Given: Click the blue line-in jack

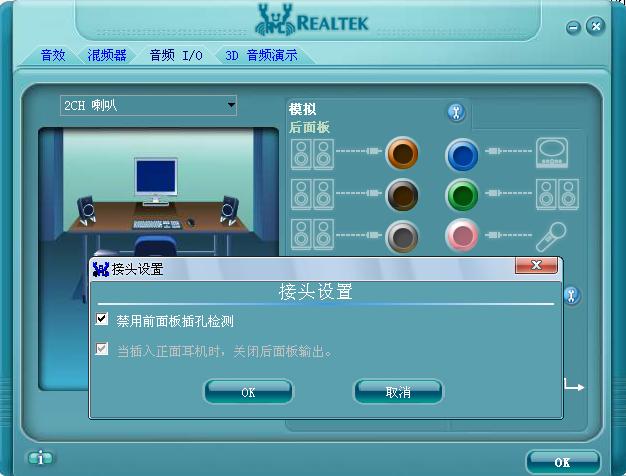Looking at the screenshot, I should click(462, 154).
